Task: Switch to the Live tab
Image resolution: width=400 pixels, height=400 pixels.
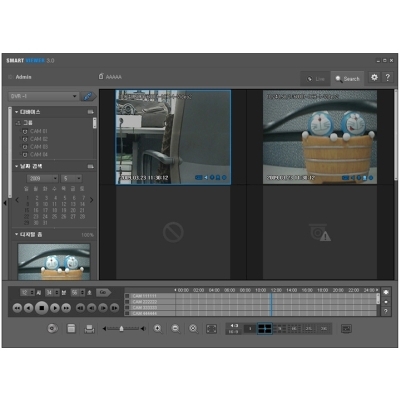Action: pyautogui.click(x=315, y=79)
